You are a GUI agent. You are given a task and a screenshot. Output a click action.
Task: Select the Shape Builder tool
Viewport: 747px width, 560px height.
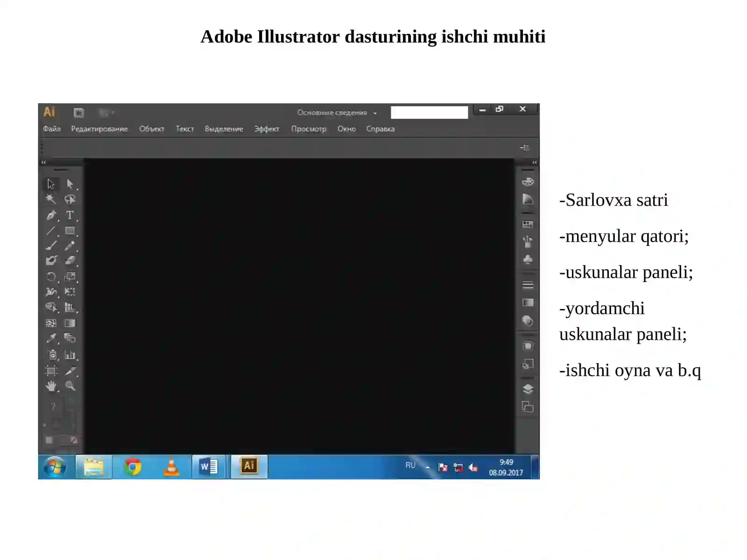[51, 307]
